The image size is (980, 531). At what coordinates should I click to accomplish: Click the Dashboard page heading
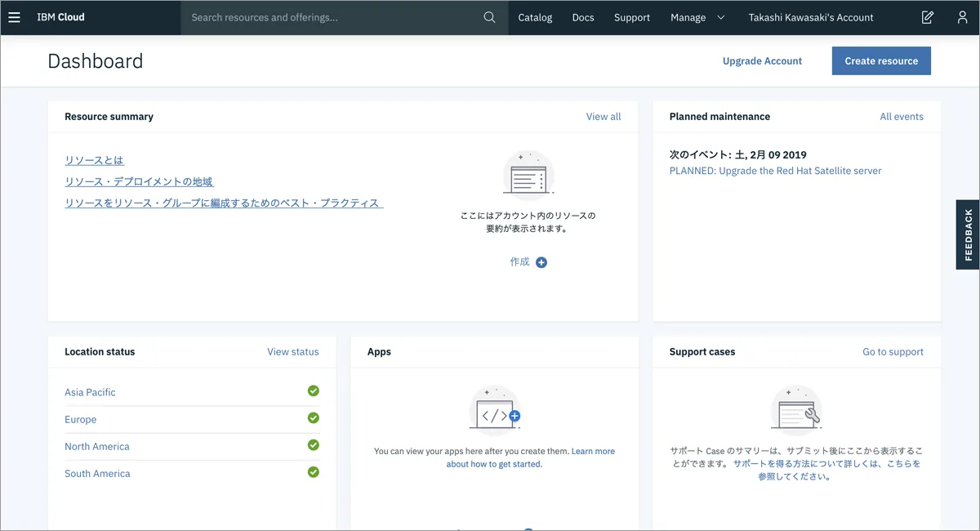(96, 61)
